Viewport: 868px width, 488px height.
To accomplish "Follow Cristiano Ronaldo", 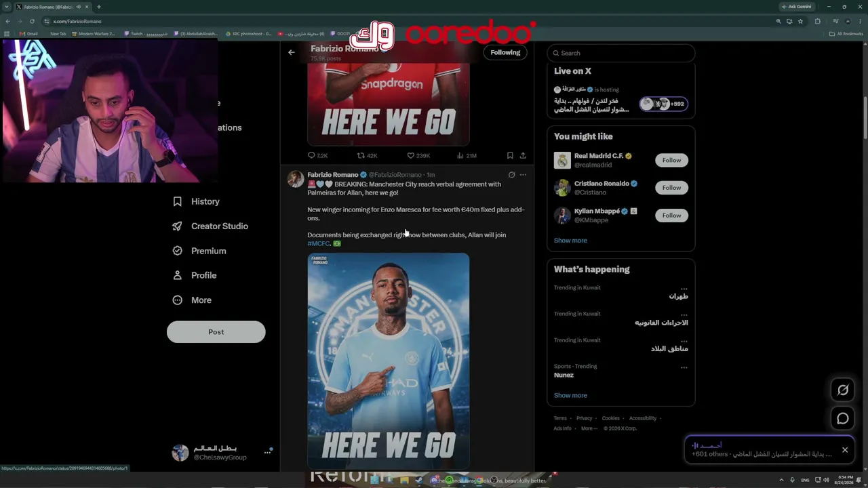I will 671,188.
